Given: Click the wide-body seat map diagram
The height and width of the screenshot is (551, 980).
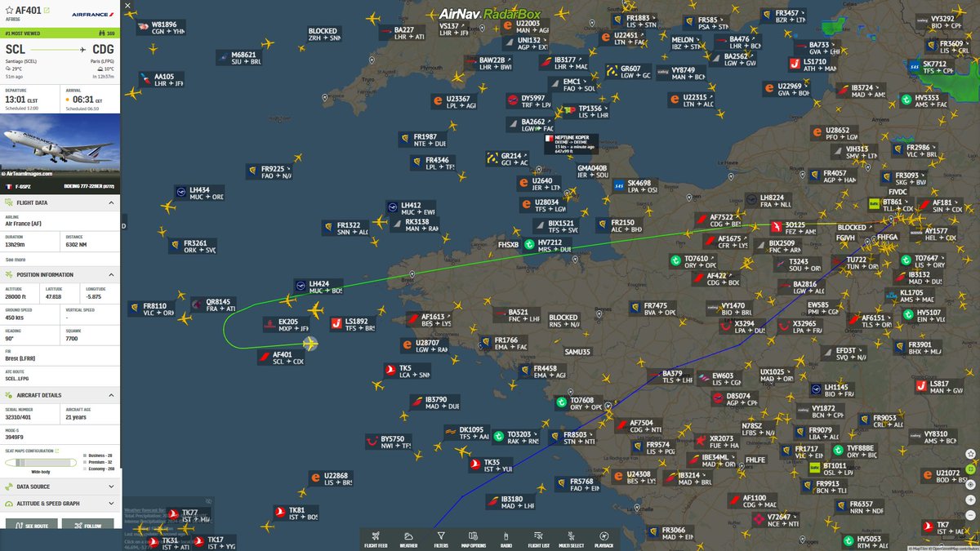Looking at the screenshot, I should [x=40, y=462].
